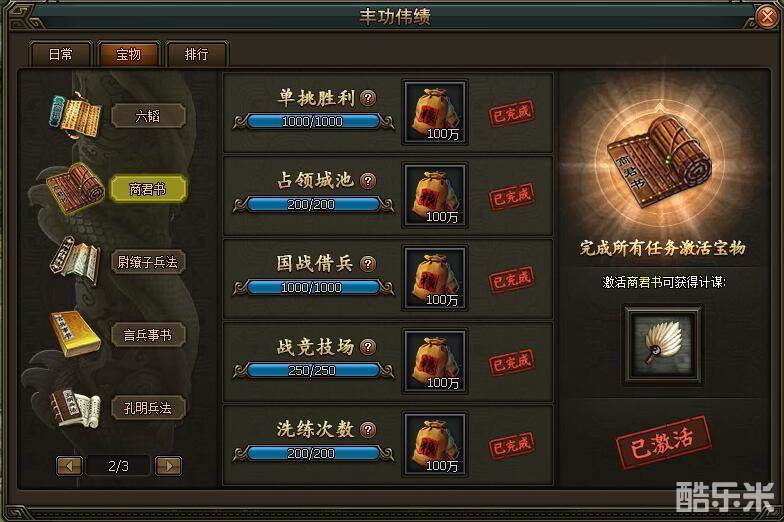
Task: Click the 尉缭子兵法 label button
Action: 148,262
